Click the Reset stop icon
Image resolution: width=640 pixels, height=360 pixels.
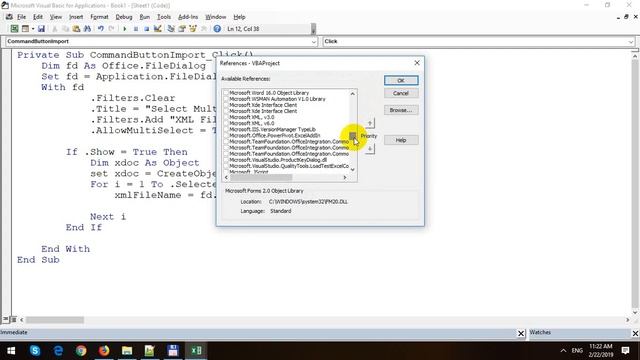[x=146, y=29]
